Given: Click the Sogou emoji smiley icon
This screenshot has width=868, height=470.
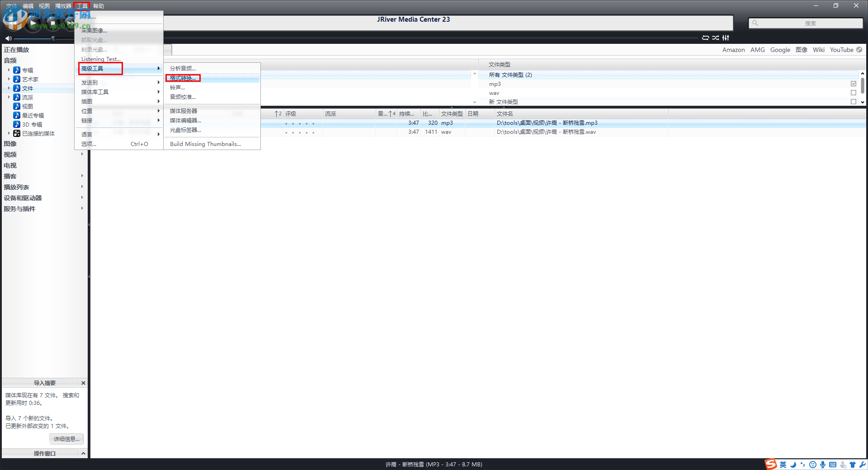Looking at the screenshot, I should click(x=813, y=465).
